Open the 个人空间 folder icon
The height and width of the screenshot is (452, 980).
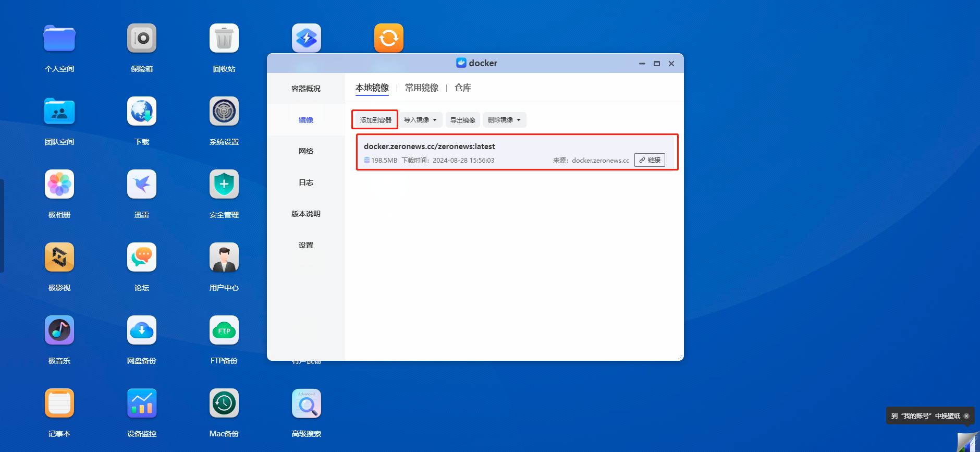click(x=59, y=38)
